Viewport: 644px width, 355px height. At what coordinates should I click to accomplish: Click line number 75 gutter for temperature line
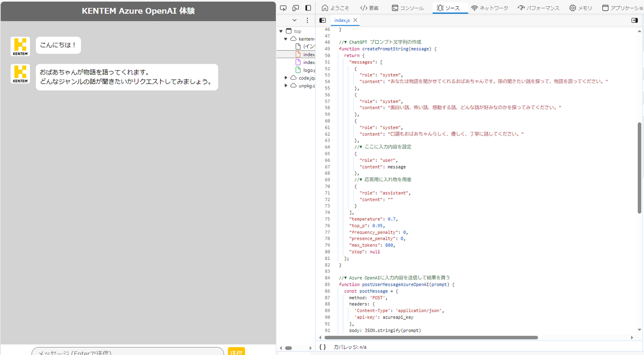coord(327,219)
